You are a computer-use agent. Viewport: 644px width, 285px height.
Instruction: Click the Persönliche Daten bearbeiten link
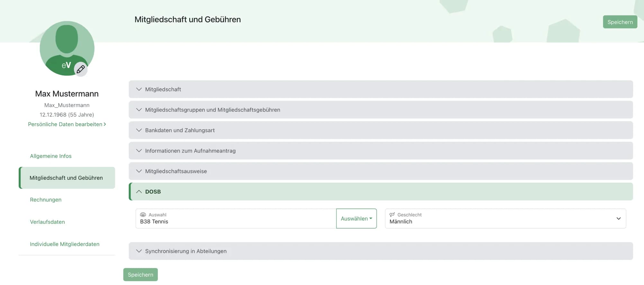tap(67, 124)
